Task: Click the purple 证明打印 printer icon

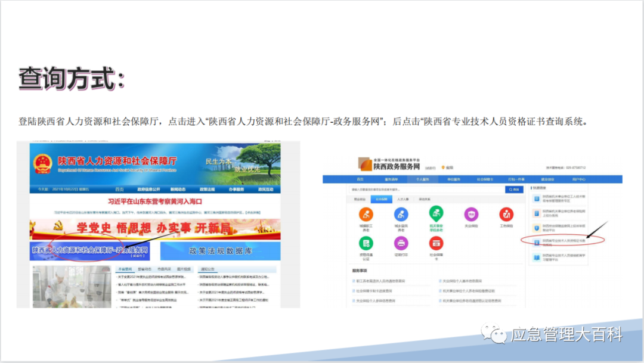Action: pos(401,244)
